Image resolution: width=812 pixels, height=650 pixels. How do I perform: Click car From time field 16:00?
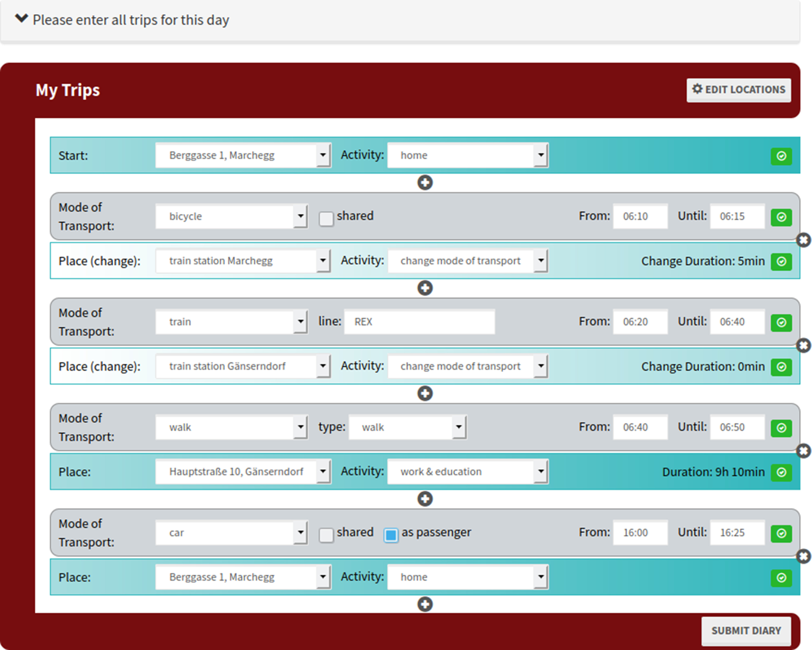pos(640,532)
